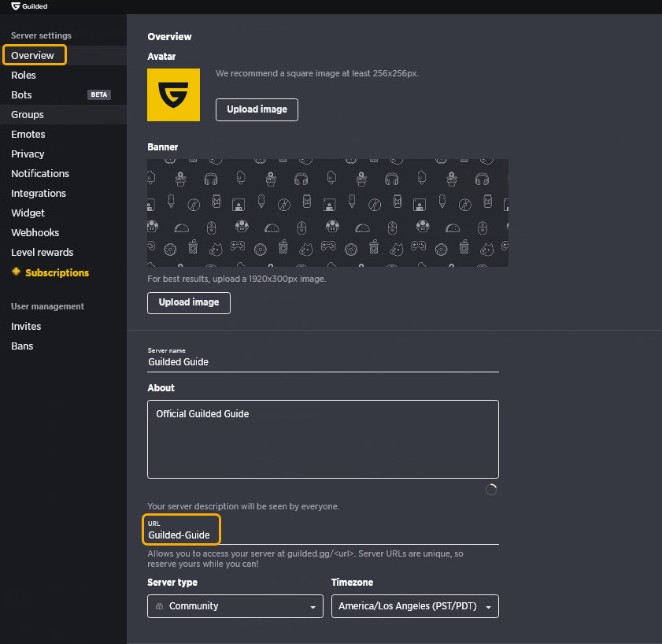
Task: Click the Community server type icon
Action: [159, 606]
